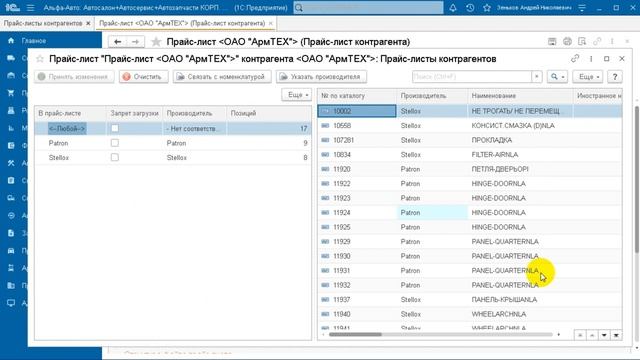Click the shopping cart sidebar icon
Viewport: 640px width, 360px height.
[11, 93]
